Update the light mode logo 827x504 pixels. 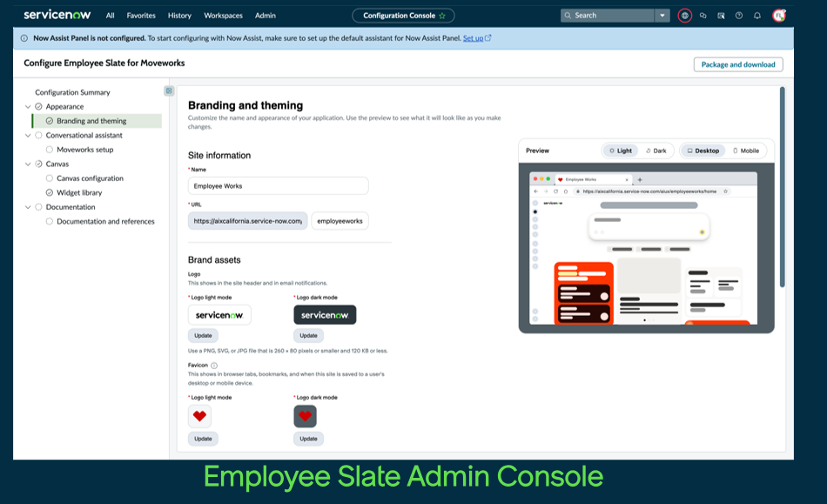(203, 336)
